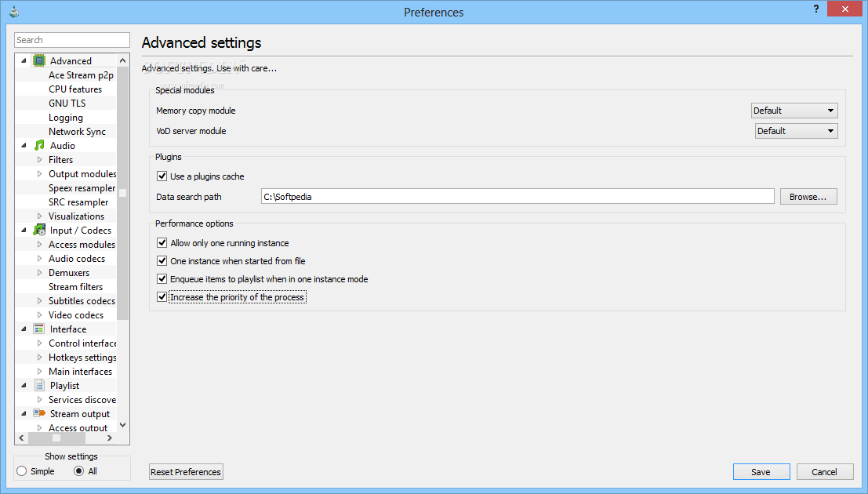Select the Simple settings radio button
This screenshot has width=868, height=494.
point(22,471)
